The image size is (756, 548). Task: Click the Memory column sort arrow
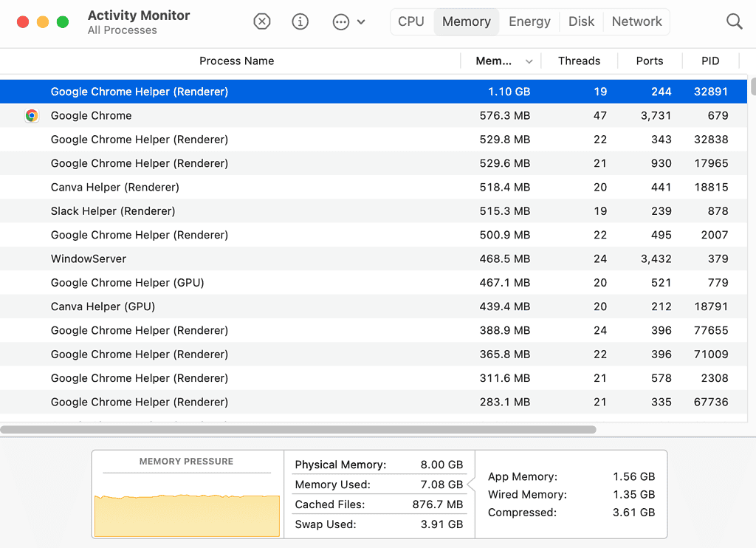point(528,61)
